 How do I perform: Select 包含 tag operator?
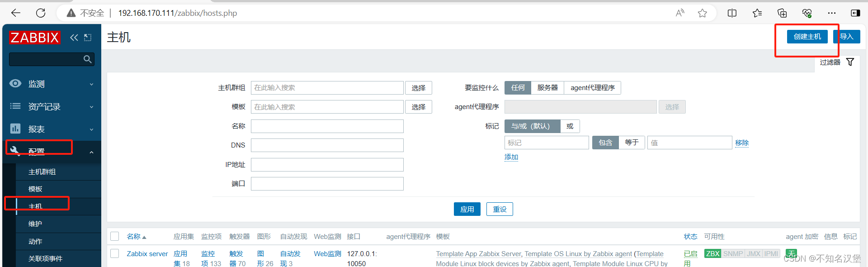pos(605,143)
